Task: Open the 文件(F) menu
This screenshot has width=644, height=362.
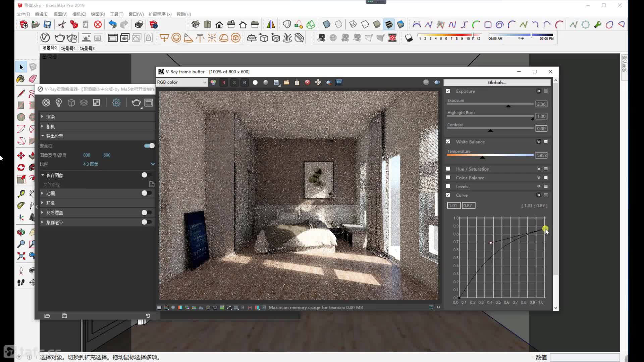Action: tap(23, 14)
